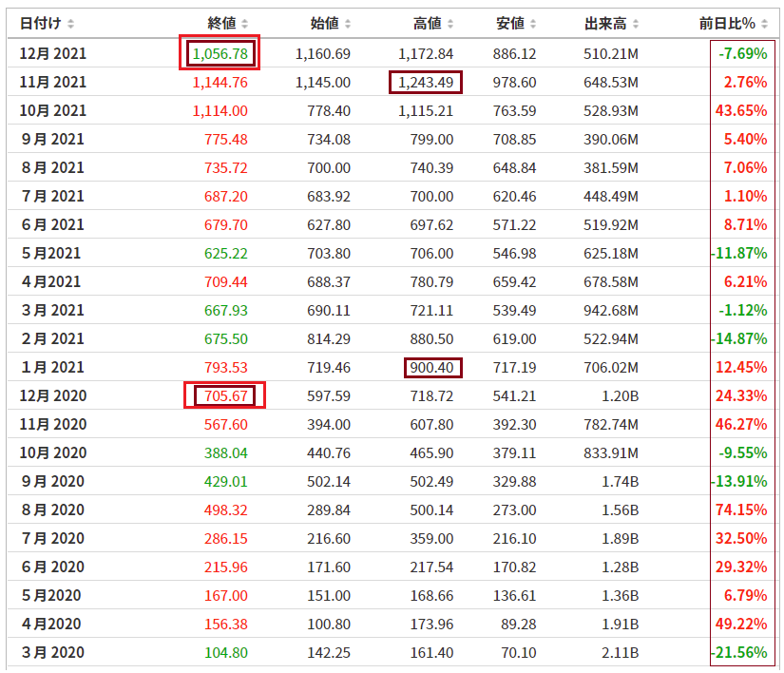Sort by 出来高 column sort arrows
This screenshot has height=673, width=784.
tap(636, 24)
